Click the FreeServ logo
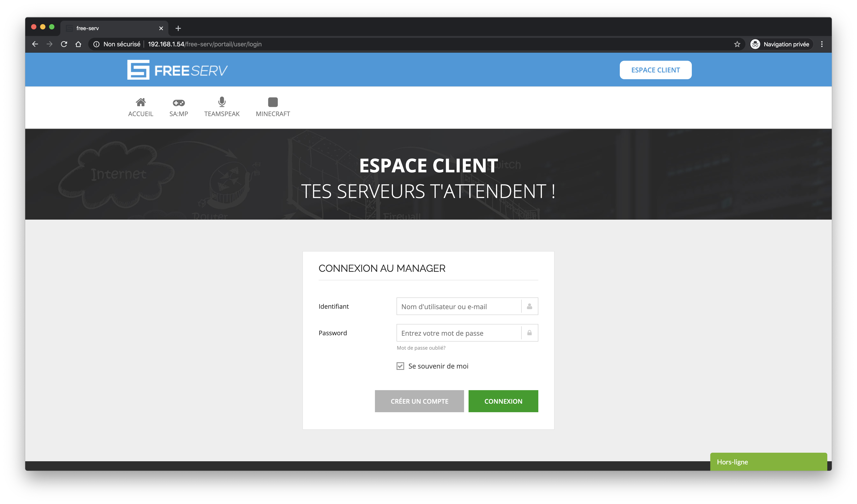This screenshot has width=857, height=504. coord(177,70)
